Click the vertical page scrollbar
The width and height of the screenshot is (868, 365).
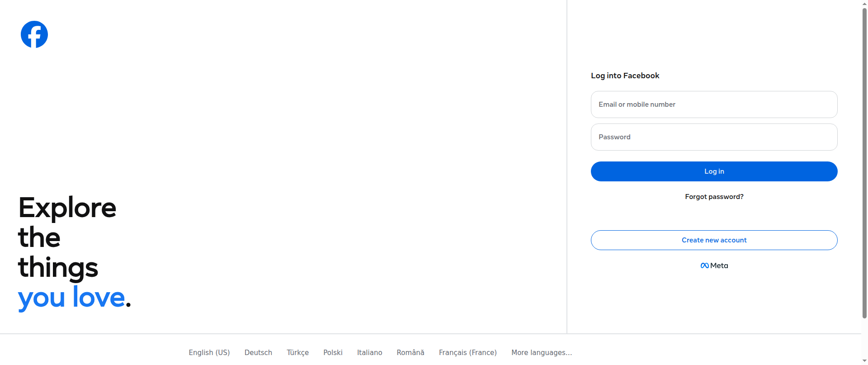(864, 163)
